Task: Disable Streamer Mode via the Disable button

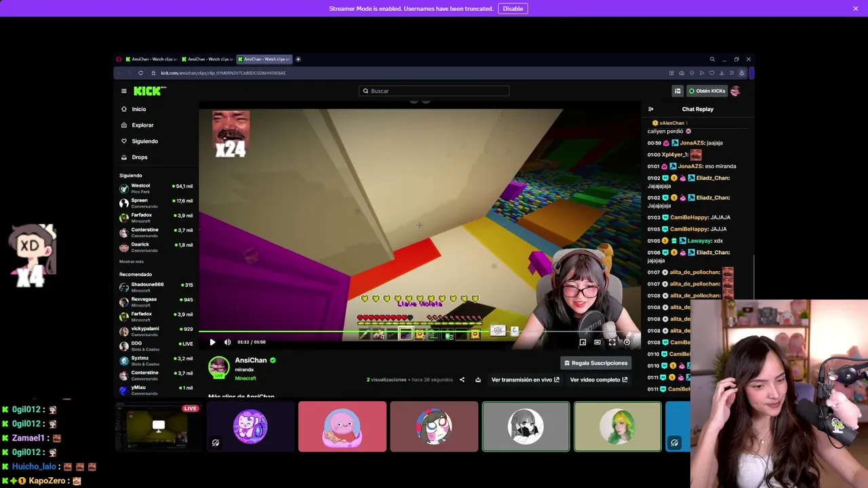Action: coord(513,8)
